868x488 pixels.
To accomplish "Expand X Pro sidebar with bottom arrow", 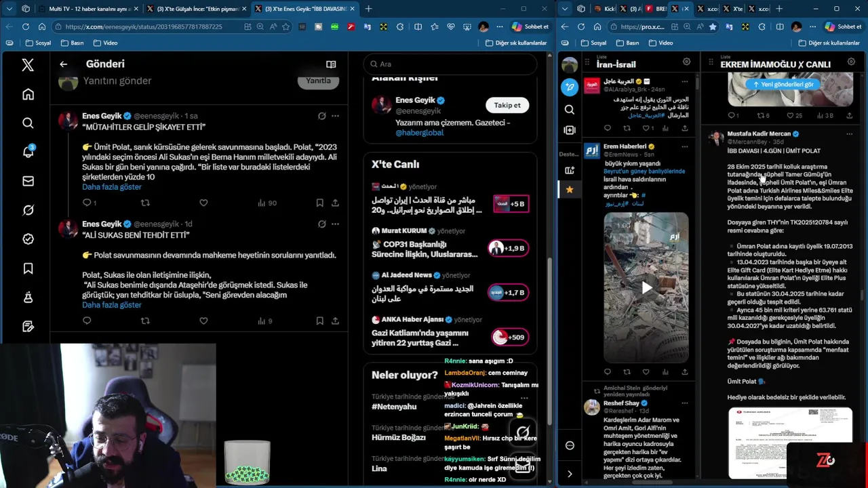I will [570, 474].
